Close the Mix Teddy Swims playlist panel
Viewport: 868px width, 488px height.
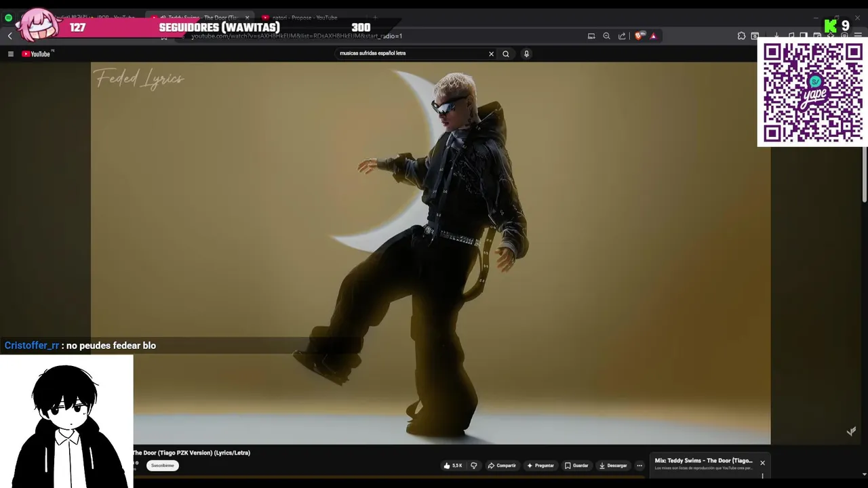point(762,463)
